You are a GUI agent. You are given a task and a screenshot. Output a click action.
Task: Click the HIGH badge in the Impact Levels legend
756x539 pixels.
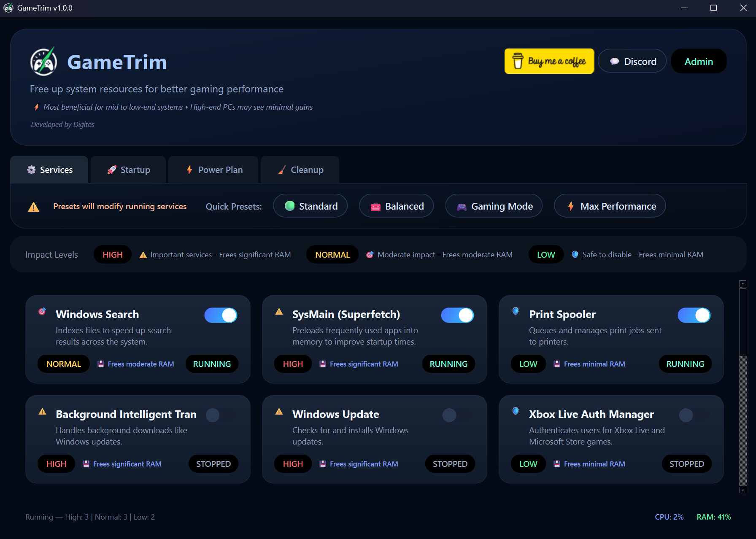pos(113,254)
